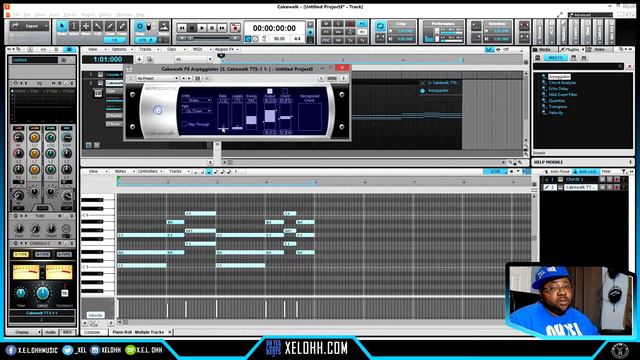Screen dimensions: 640x360
Task: Switch to the Media browser tab
Action: coord(545,49)
